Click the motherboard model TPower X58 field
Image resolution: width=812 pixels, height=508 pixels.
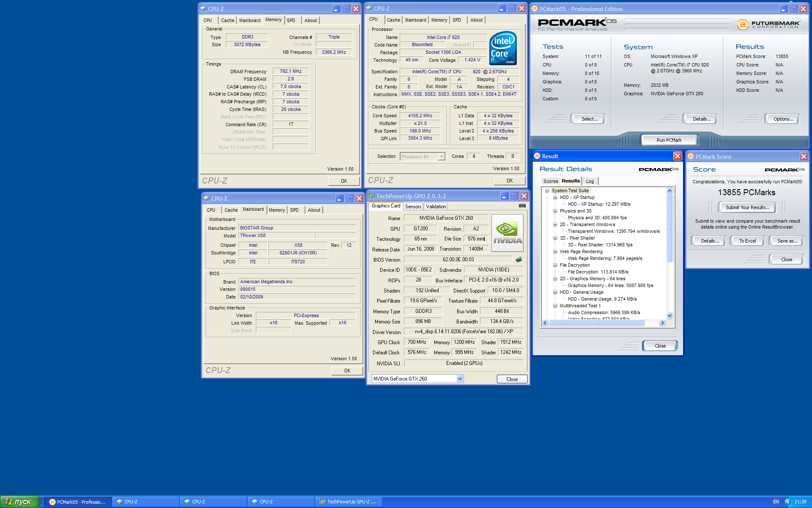276,235
